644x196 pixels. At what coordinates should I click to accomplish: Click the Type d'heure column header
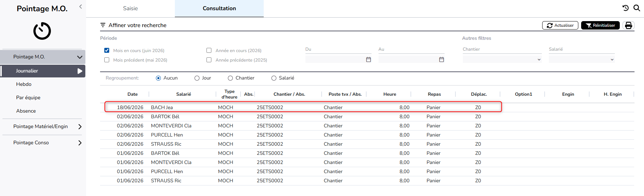tap(229, 94)
